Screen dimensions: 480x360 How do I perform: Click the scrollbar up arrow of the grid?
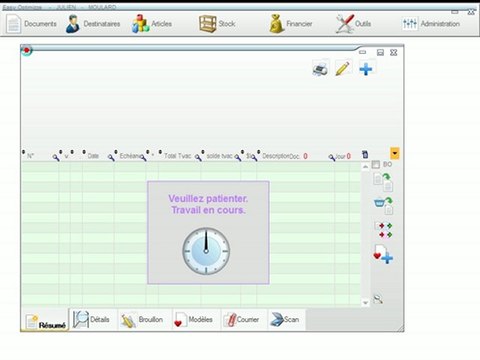pyautogui.click(x=365, y=166)
